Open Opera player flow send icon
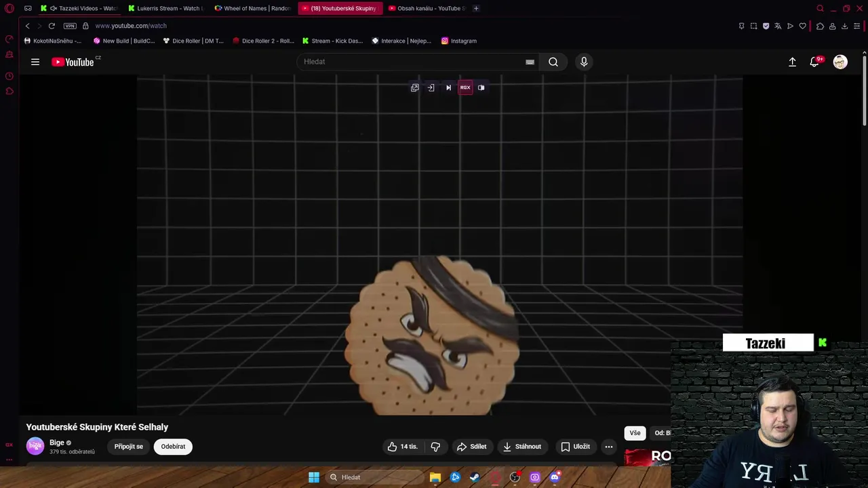The image size is (868, 488). [x=790, y=26]
